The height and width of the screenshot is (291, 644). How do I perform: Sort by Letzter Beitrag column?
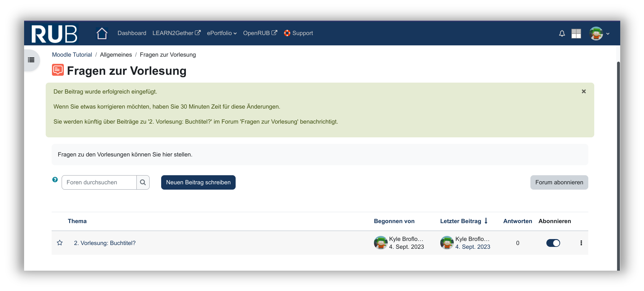460,221
